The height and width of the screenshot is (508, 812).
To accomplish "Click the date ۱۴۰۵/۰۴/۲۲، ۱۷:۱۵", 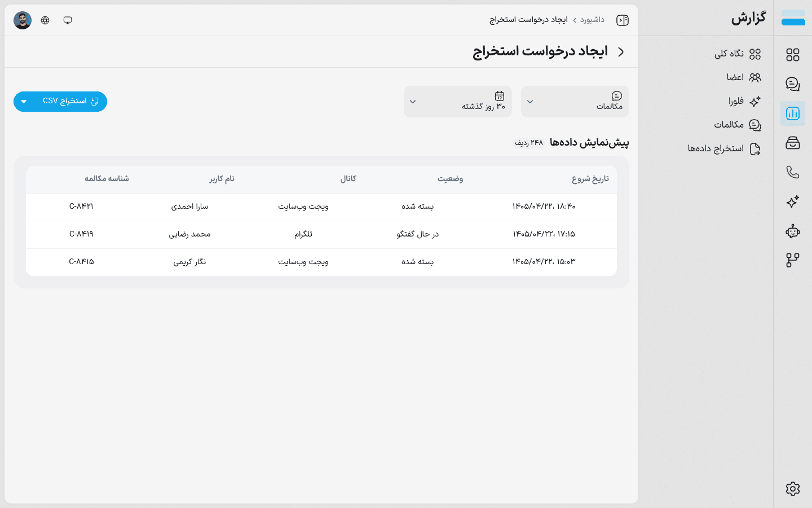I will (x=544, y=234).
